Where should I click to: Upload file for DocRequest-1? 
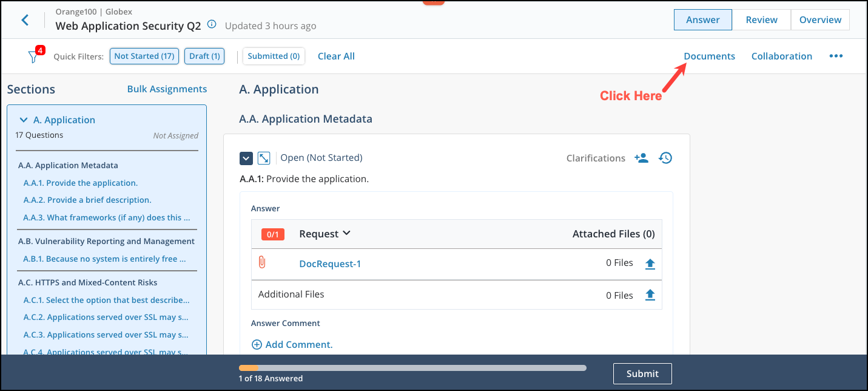[650, 263]
